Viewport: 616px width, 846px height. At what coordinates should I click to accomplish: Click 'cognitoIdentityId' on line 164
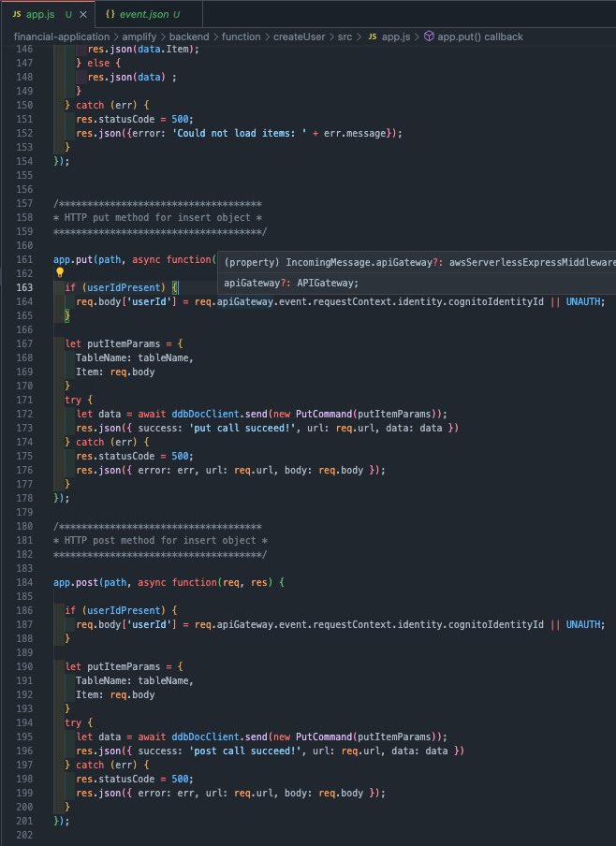pyautogui.click(x=495, y=301)
